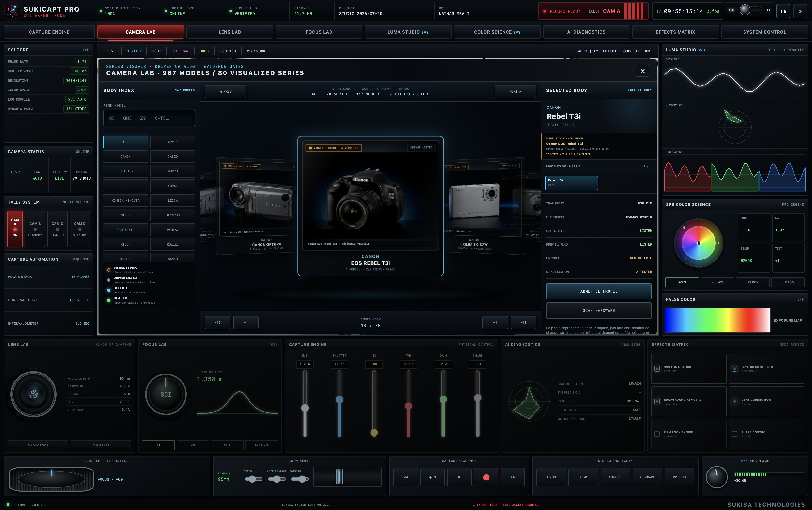
Task: Click the GAIN slider handle
Action: click(443, 399)
